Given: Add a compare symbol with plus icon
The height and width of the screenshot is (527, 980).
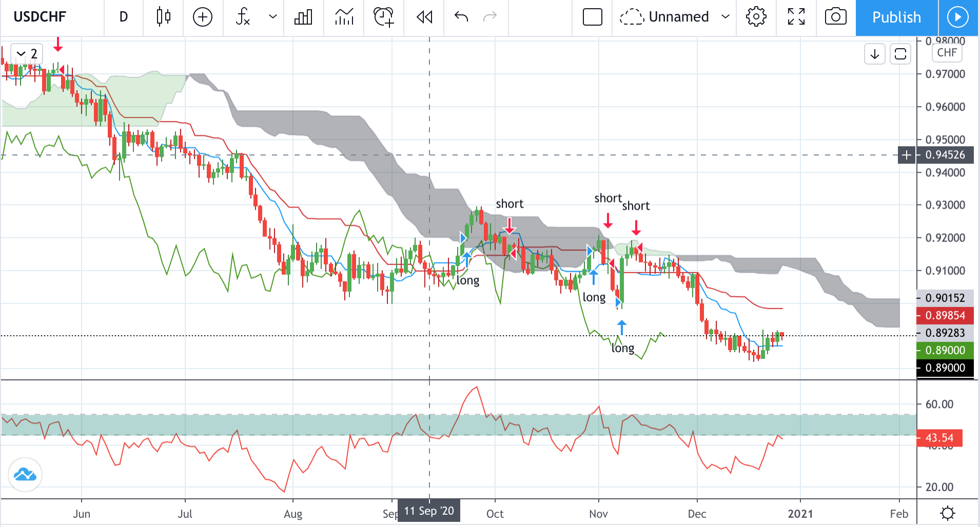Looking at the screenshot, I should point(203,17).
